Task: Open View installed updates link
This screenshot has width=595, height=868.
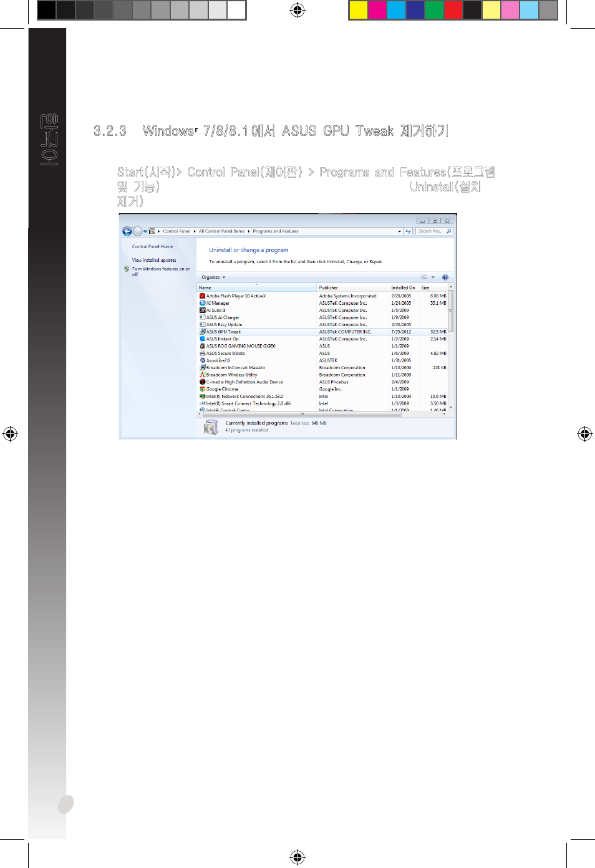Action: [154, 260]
